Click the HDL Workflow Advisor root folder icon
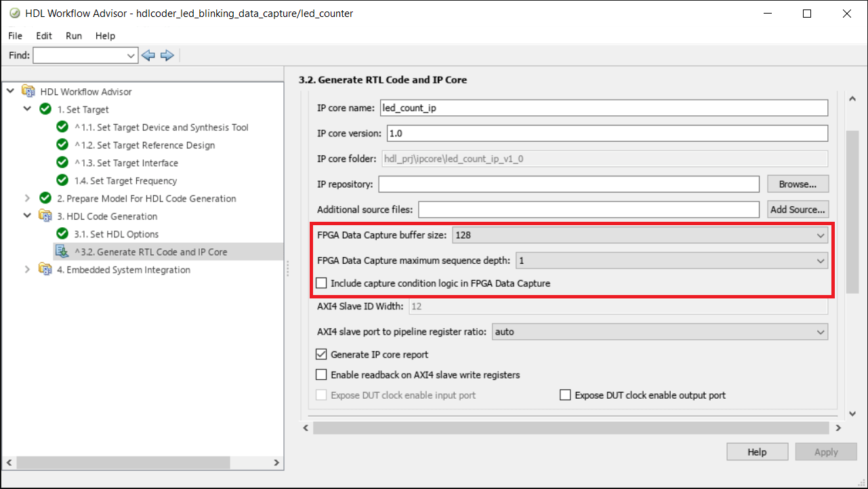The width and height of the screenshot is (868, 489). tap(28, 92)
